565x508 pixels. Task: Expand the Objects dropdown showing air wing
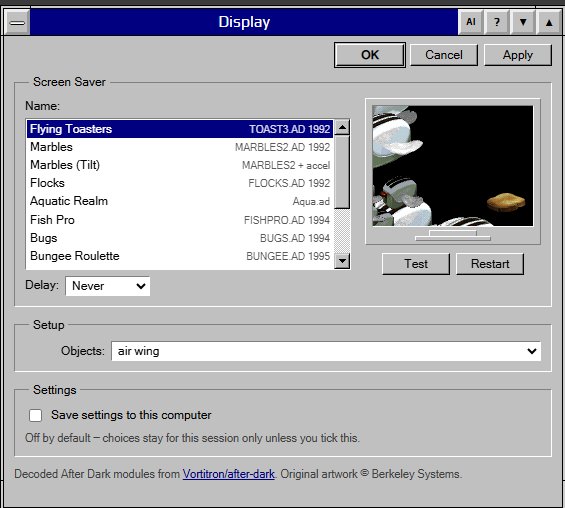(326, 351)
